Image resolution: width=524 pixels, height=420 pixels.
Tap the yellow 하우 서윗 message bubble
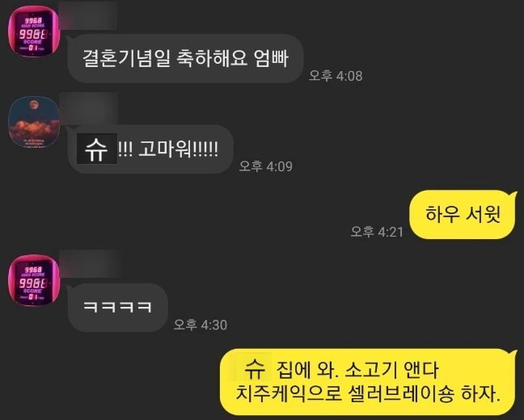[x=463, y=214]
